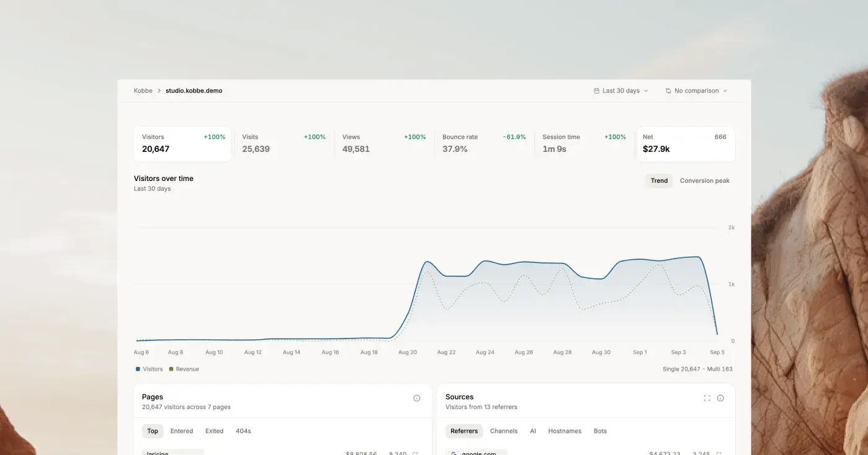
Task: Expand the Sources panel to fullscreen
Action: pyautogui.click(x=707, y=398)
